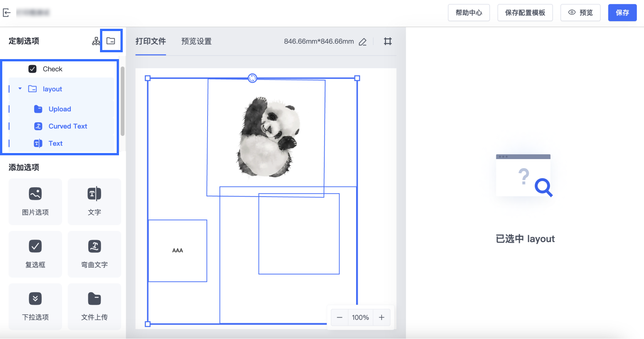Image resolution: width=644 pixels, height=339 pixels.
Task: Select the layout group row
Action: pos(61,89)
